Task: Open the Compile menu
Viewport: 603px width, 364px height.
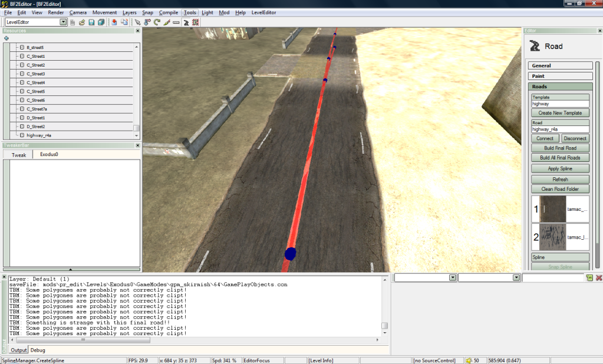Action: (169, 12)
